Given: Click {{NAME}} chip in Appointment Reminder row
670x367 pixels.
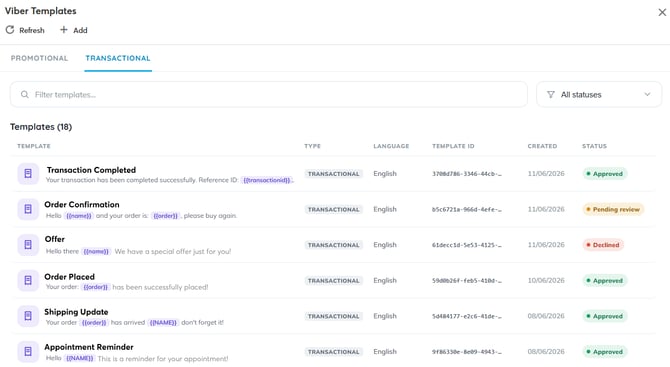Looking at the screenshot, I should [79, 358].
